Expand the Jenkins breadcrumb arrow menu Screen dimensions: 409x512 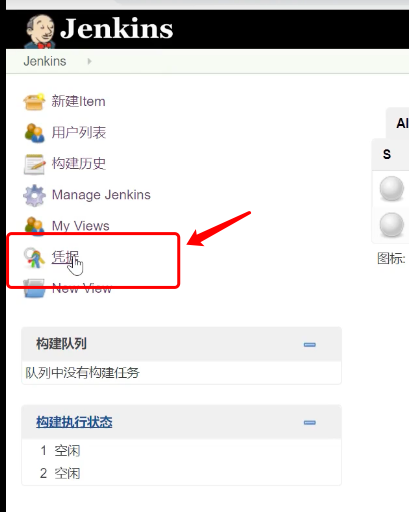[89, 61]
